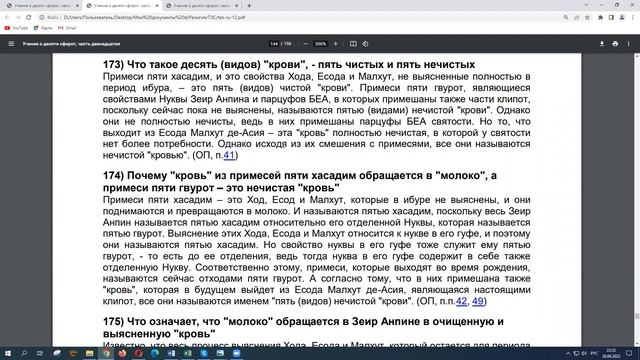Open Excel from the taskbar
The height and width of the screenshot is (360, 640).
(188, 353)
